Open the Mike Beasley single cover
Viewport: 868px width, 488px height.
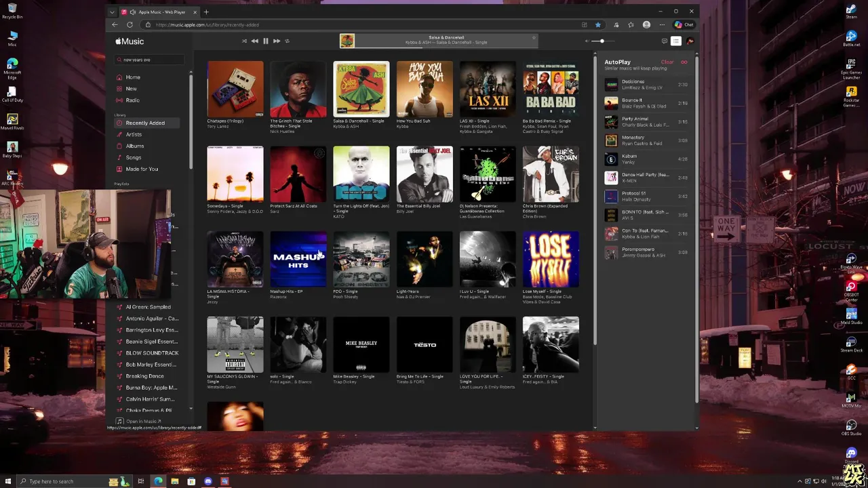coord(361,344)
